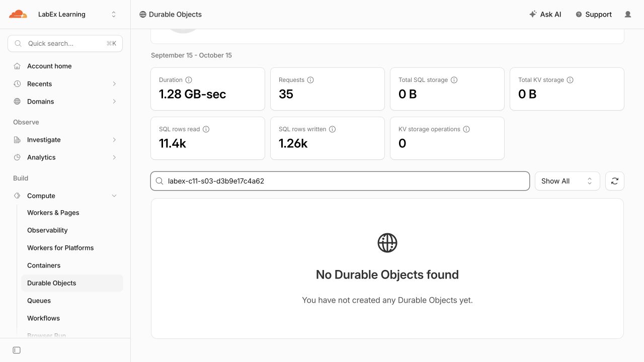Click the Quick search field
This screenshot has height=362, width=644.
tap(65, 43)
